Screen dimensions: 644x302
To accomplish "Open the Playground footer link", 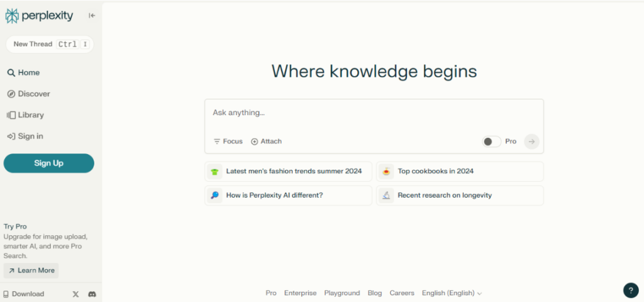I will click(342, 293).
